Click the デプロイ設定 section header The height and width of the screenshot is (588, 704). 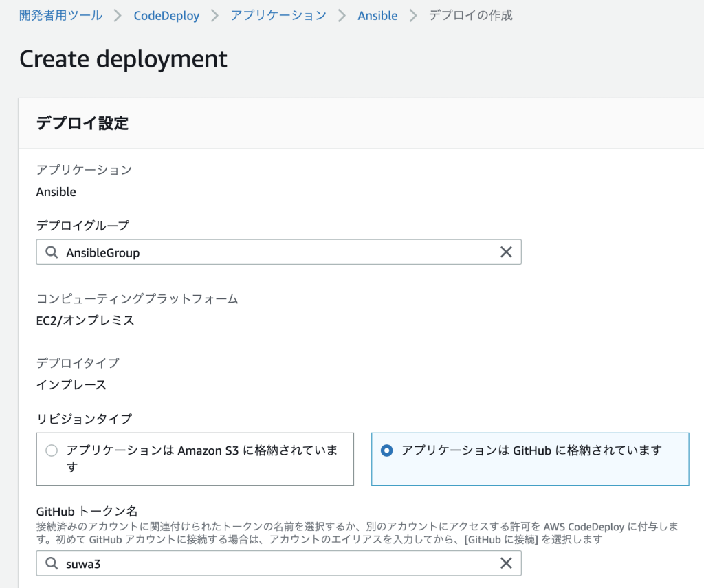tap(82, 123)
